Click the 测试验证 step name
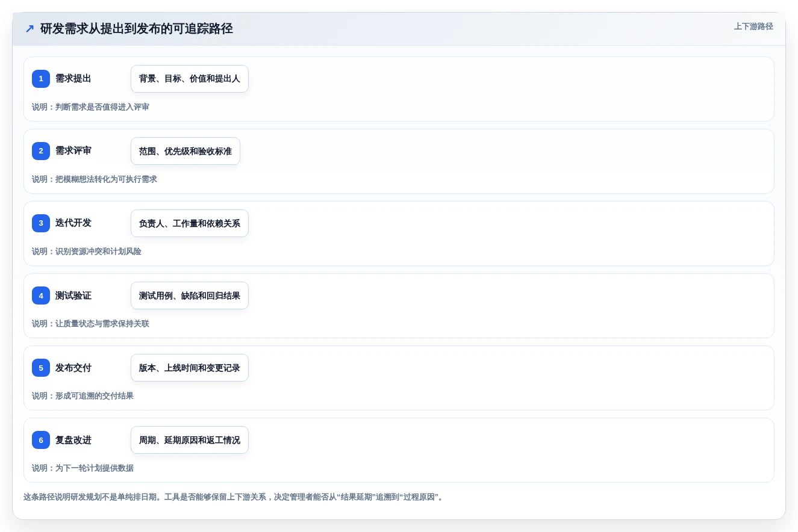Viewport: 798px width, 532px height. pyautogui.click(x=73, y=295)
